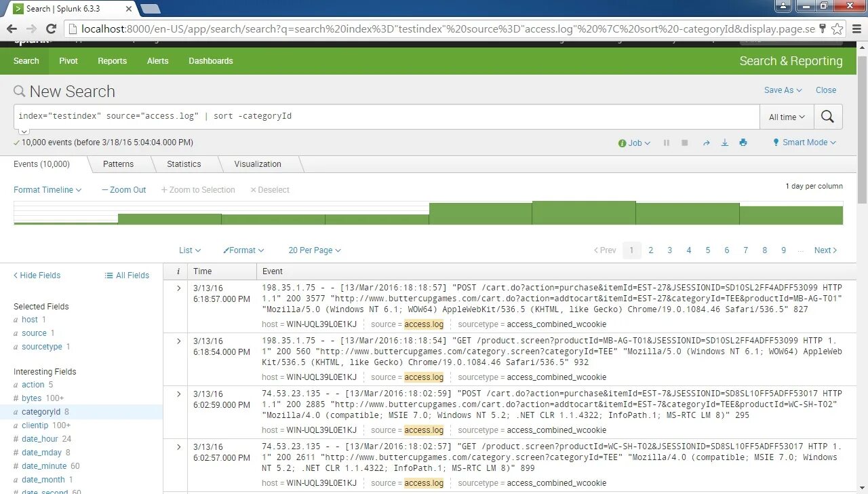Open the 20 Per Page dropdown

315,250
